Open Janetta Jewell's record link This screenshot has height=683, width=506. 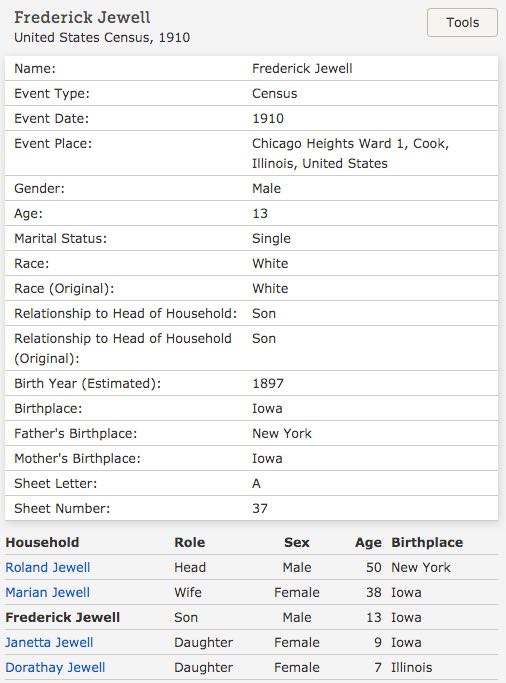(x=49, y=642)
